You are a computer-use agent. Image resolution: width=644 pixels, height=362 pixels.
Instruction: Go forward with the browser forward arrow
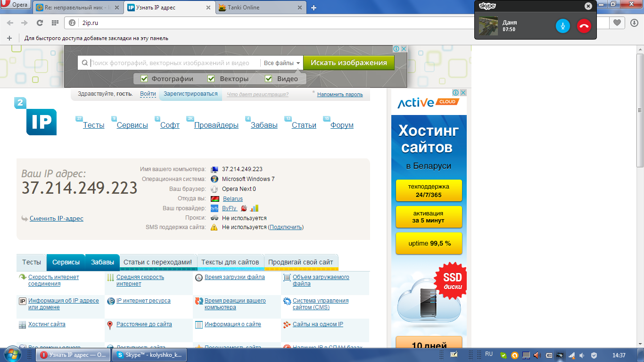pos(25,23)
